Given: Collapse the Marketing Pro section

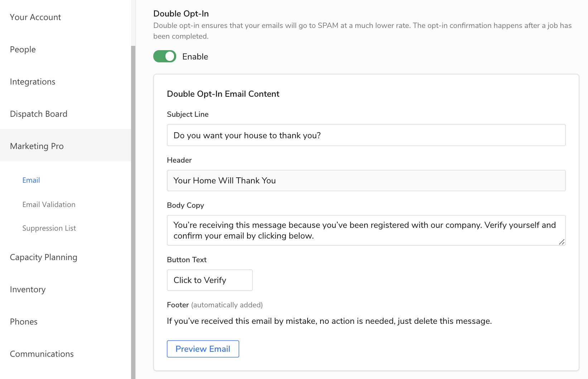Looking at the screenshot, I should [x=37, y=146].
